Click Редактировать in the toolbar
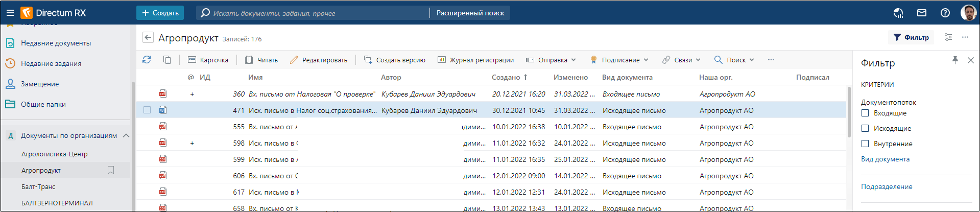980x212 pixels. pos(319,60)
